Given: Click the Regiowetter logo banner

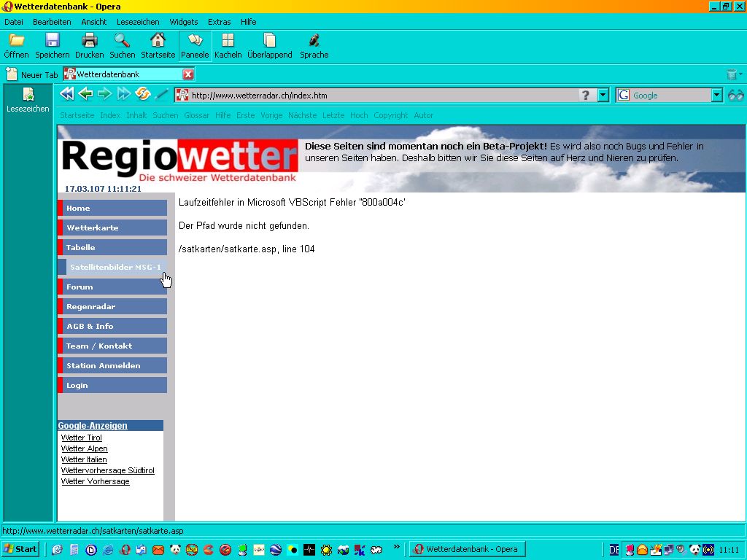Looking at the screenshot, I should [x=179, y=160].
